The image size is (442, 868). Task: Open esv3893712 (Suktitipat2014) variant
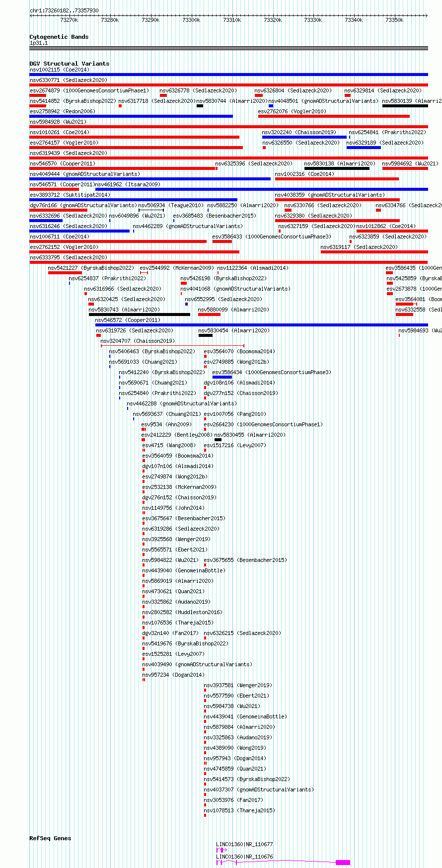click(70, 195)
